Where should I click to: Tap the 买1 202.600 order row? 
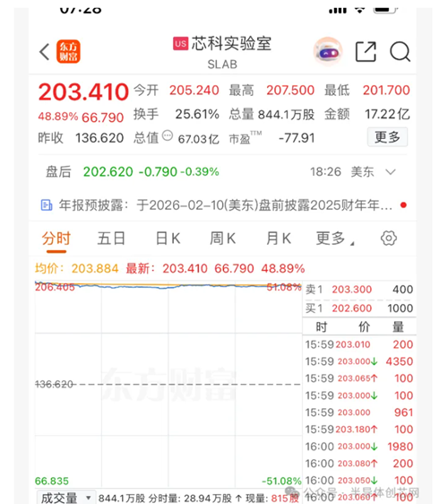(x=359, y=308)
